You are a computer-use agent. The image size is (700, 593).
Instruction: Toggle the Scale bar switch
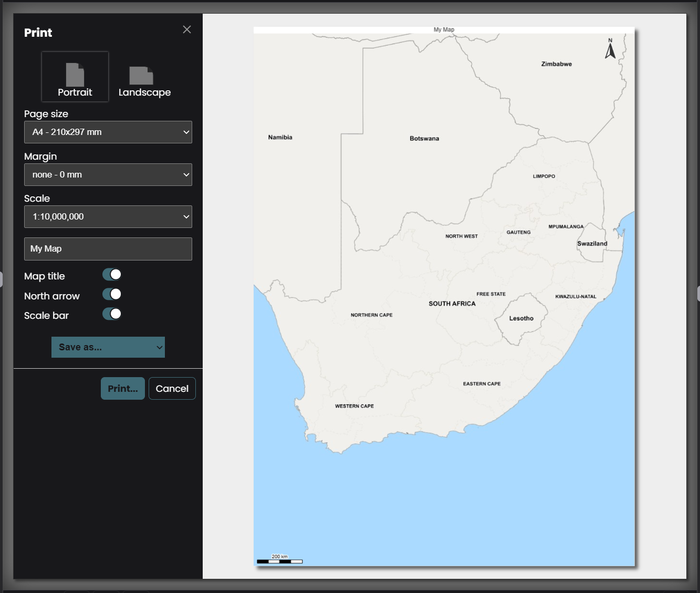[112, 314]
